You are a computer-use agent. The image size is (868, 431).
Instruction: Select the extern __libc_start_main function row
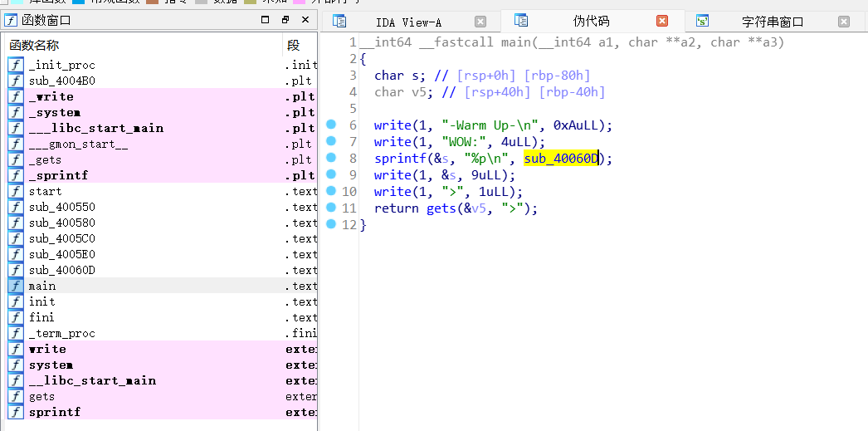coord(162,380)
